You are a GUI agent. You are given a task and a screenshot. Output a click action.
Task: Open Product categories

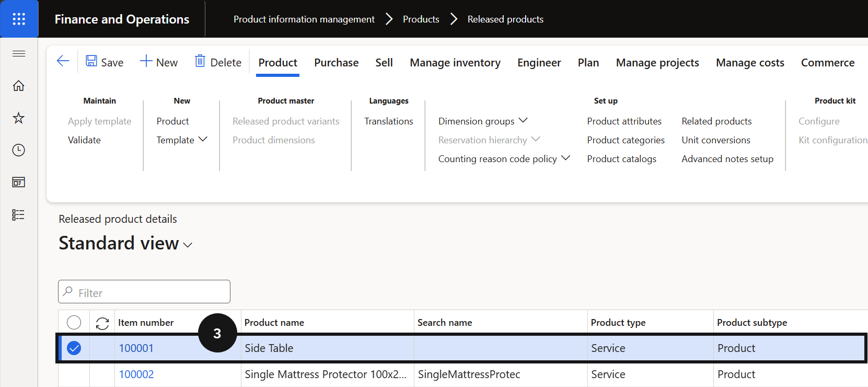coord(626,140)
